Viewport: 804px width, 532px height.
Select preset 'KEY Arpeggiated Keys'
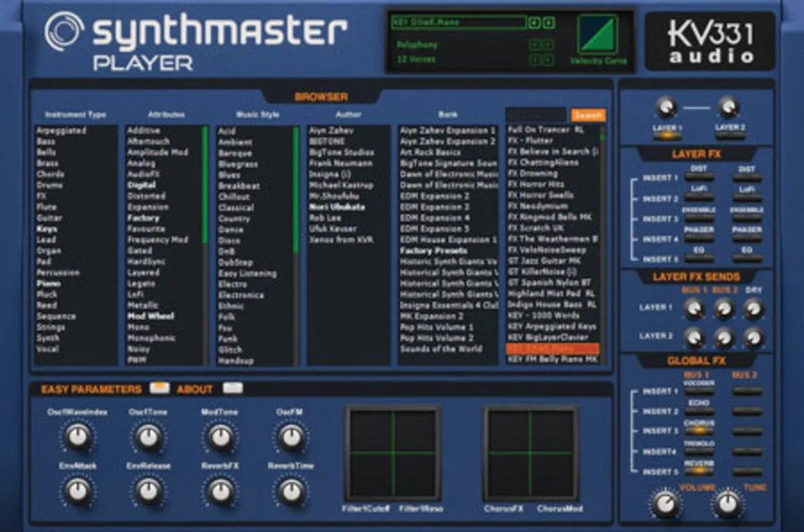click(552, 326)
